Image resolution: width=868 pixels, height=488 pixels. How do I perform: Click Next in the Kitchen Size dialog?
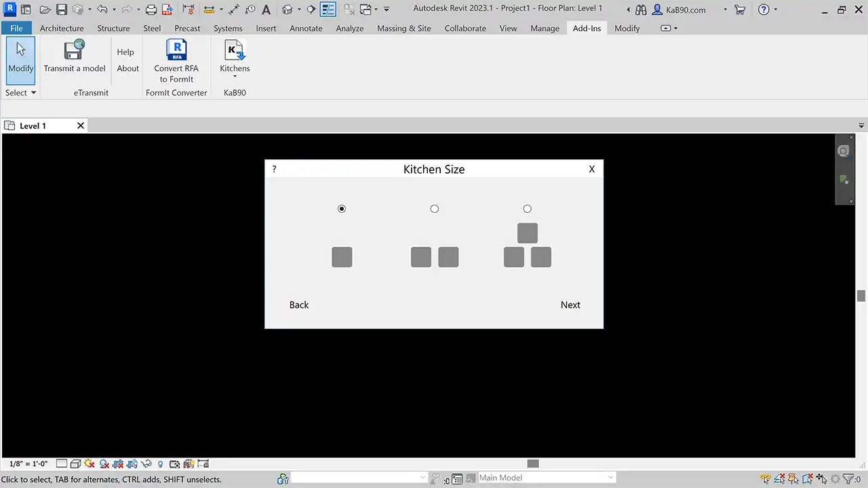(570, 305)
